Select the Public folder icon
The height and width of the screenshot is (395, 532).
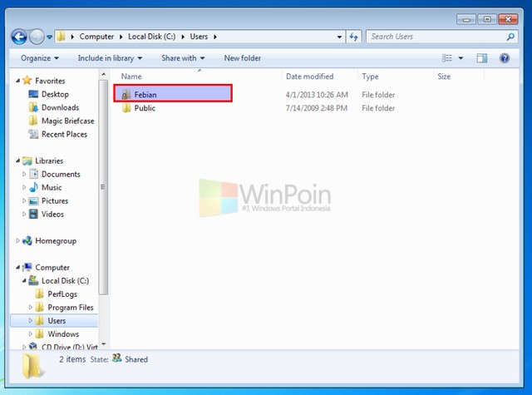click(126, 108)
